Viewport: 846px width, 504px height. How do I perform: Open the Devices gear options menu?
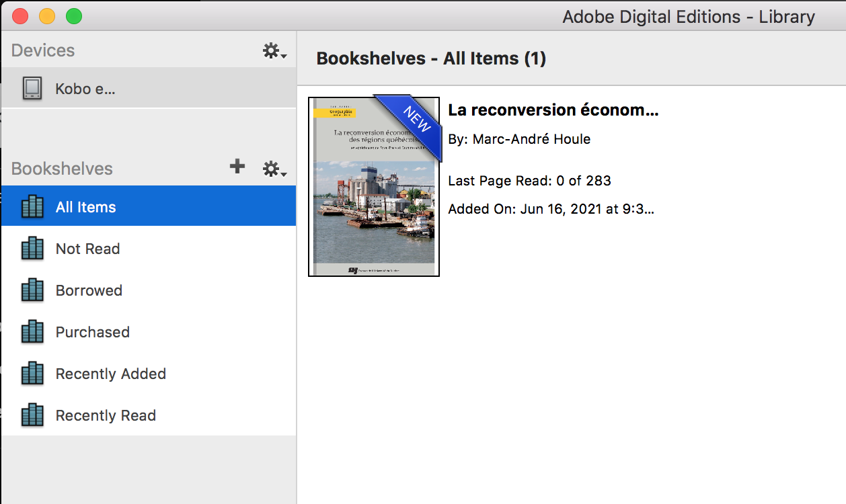tap(274, 51)
